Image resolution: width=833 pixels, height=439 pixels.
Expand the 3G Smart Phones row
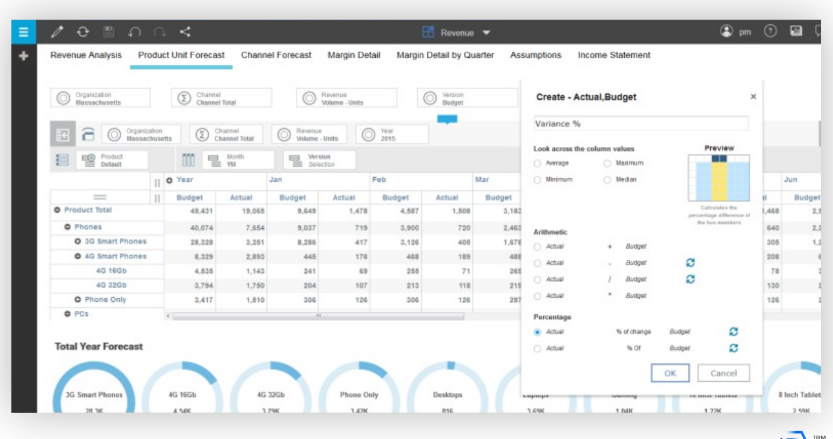pos(77,241)
